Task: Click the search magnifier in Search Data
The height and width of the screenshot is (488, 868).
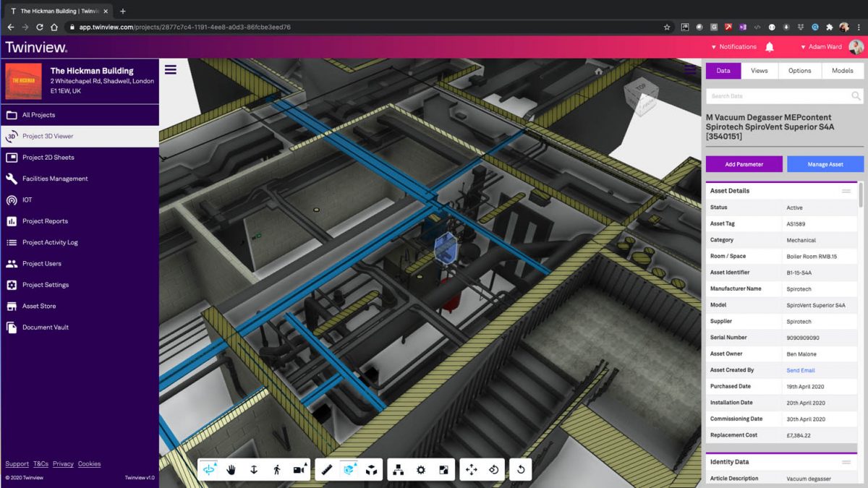Action: coord(856,96)
